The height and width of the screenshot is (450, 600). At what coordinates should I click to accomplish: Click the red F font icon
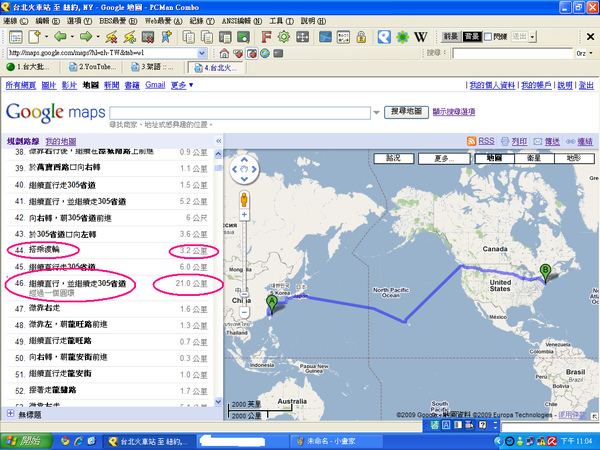point(266,37)
